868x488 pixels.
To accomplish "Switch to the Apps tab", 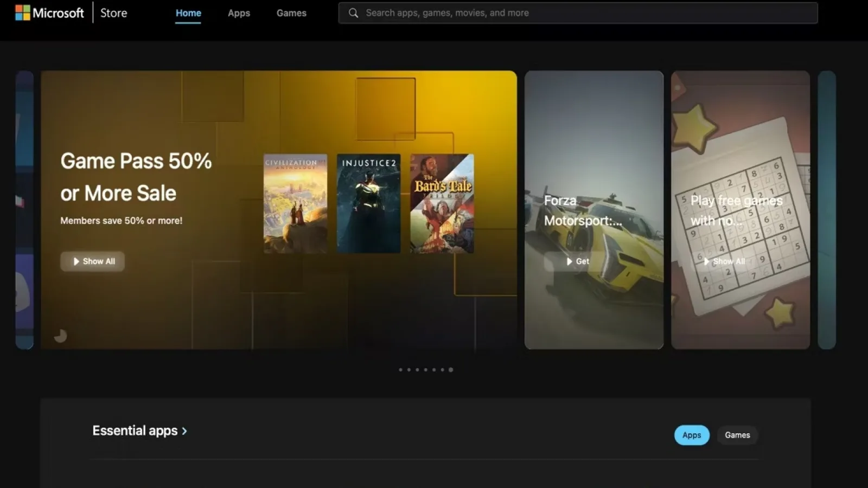I will click(239, 13).
